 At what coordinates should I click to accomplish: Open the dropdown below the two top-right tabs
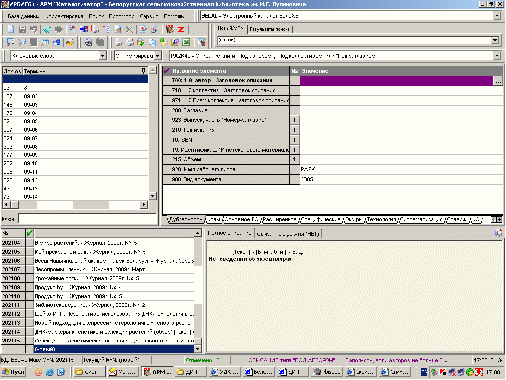pos(495,40)
